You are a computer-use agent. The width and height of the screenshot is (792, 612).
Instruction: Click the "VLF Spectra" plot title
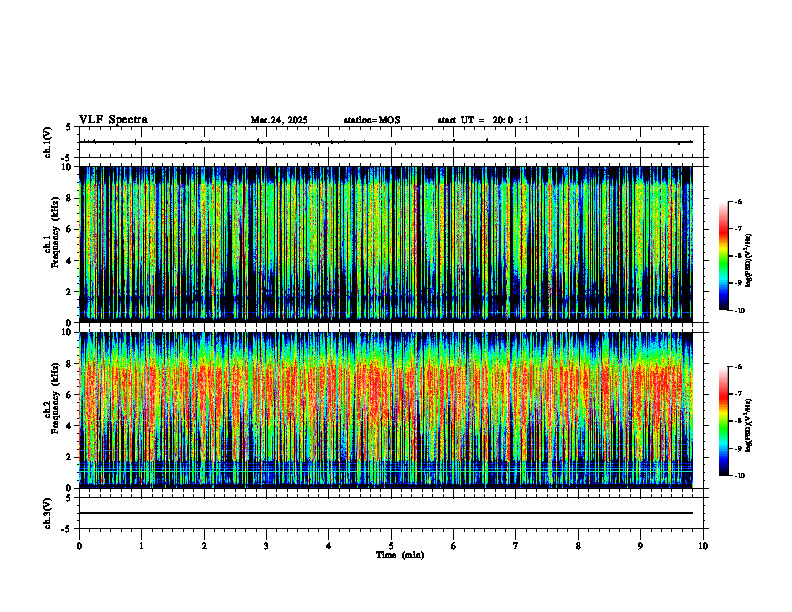[x=113, y=120]
